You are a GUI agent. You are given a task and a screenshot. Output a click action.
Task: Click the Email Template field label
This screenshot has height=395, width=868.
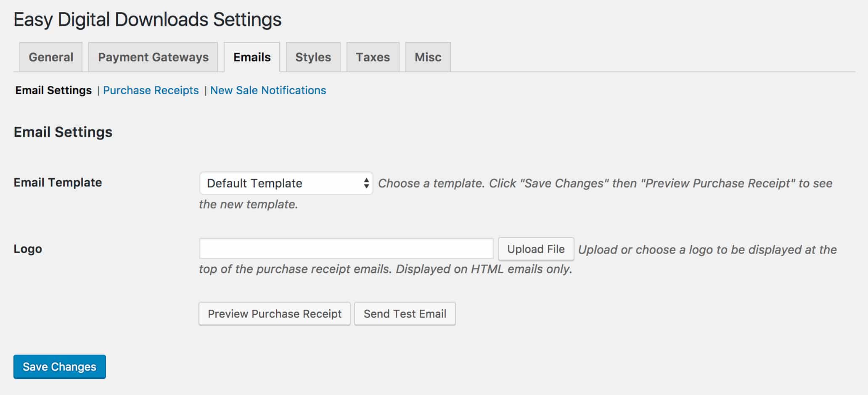(x=58, y=182)
